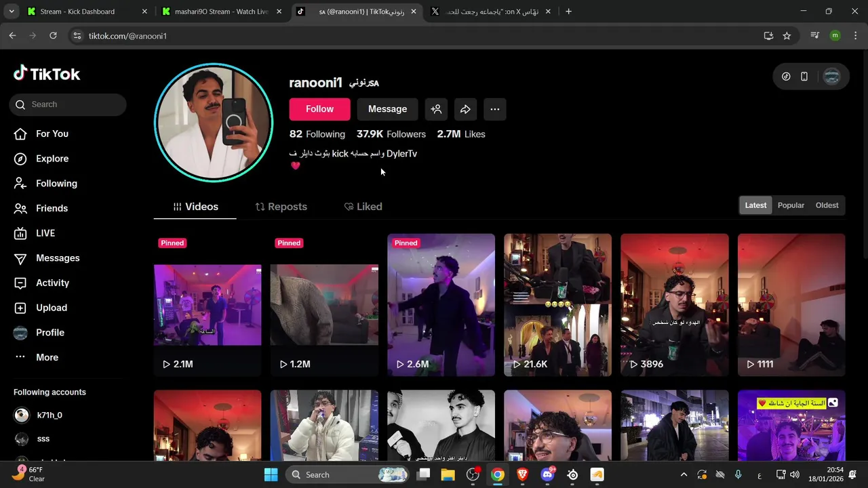This screenshot has height=488, width=868.
Task: Follow the ranooni1 account
Action: click(x=319, y=109)
